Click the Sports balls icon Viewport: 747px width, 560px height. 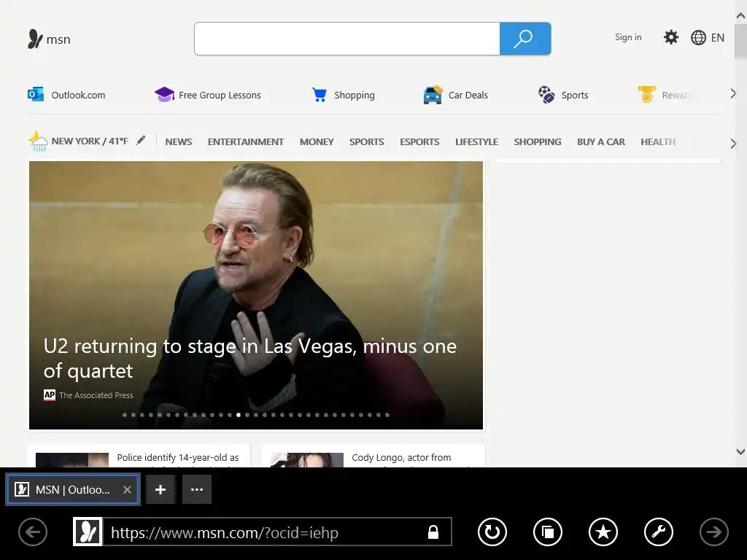click(546, 94)
